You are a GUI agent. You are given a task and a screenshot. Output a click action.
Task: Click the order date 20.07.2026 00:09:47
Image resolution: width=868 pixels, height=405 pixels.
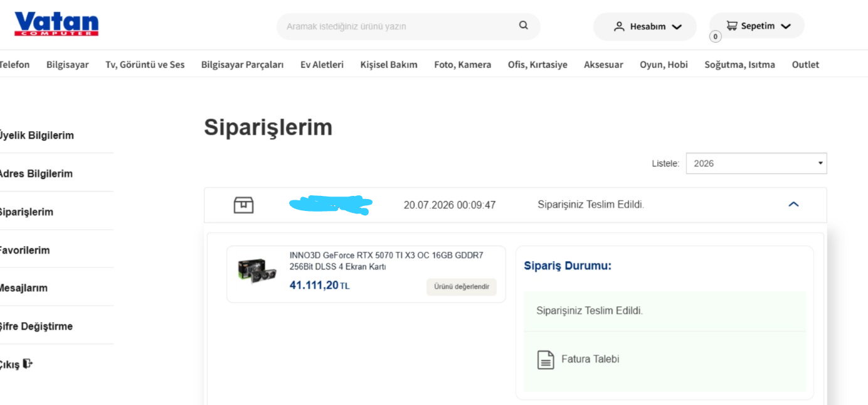coord(450,205)
